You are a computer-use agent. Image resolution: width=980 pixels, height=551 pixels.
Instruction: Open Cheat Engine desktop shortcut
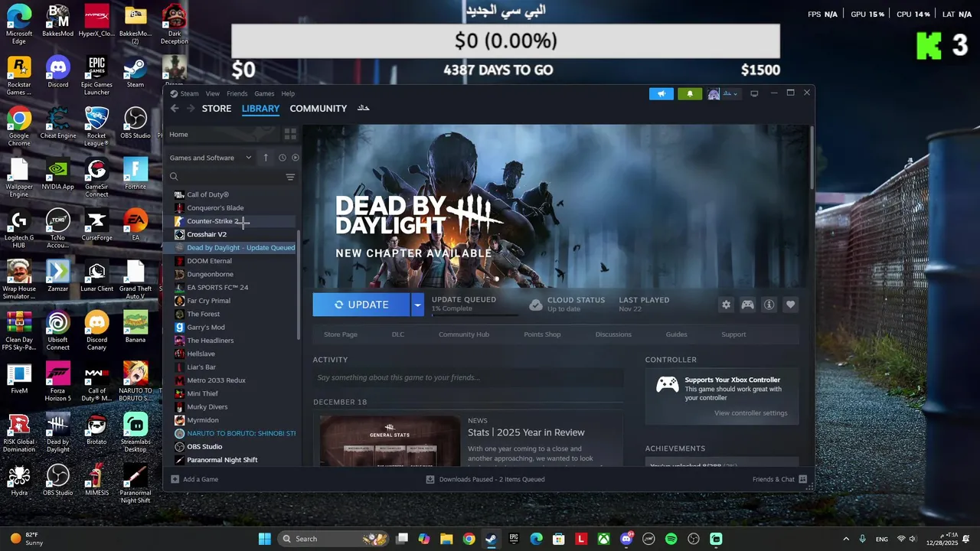pos(57,123)
